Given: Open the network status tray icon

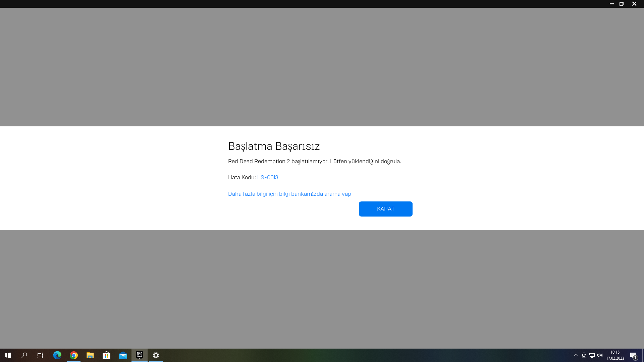Looking at the screenshot, I should tap(592, 355).
